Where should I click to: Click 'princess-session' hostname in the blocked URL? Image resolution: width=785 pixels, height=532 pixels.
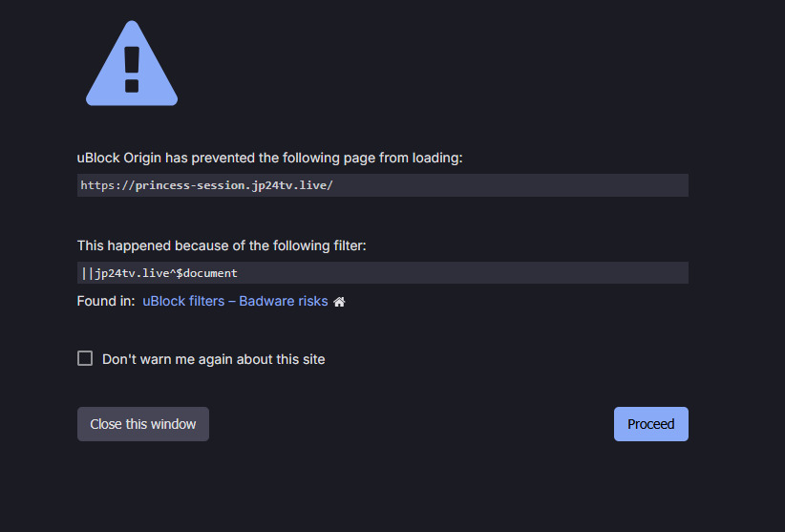pyautogui.click(x=192, y=185)
